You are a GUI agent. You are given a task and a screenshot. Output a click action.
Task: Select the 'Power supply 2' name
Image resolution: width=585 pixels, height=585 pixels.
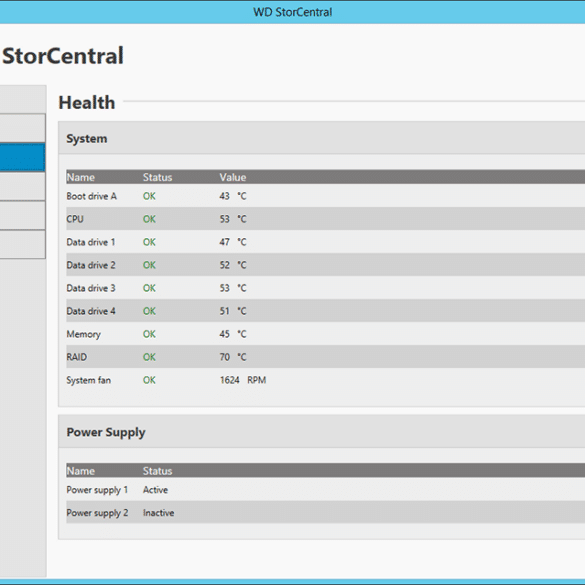point(97,513)
